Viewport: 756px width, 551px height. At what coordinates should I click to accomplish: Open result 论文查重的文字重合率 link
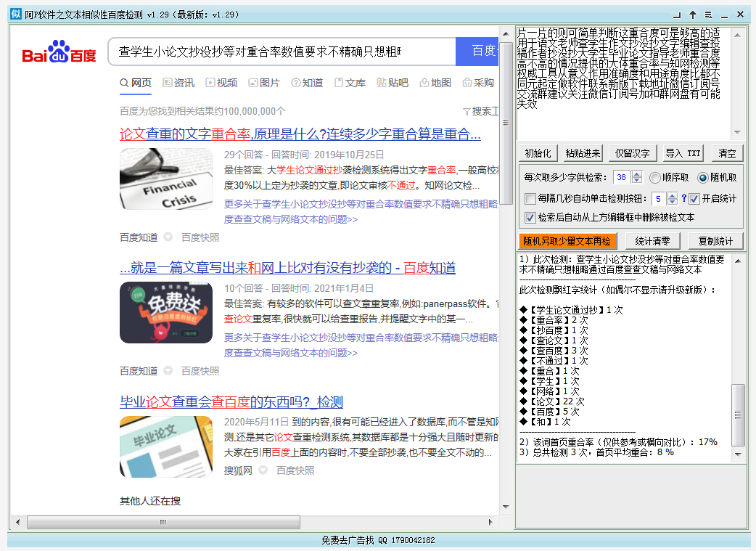click(x=300, y=134)
